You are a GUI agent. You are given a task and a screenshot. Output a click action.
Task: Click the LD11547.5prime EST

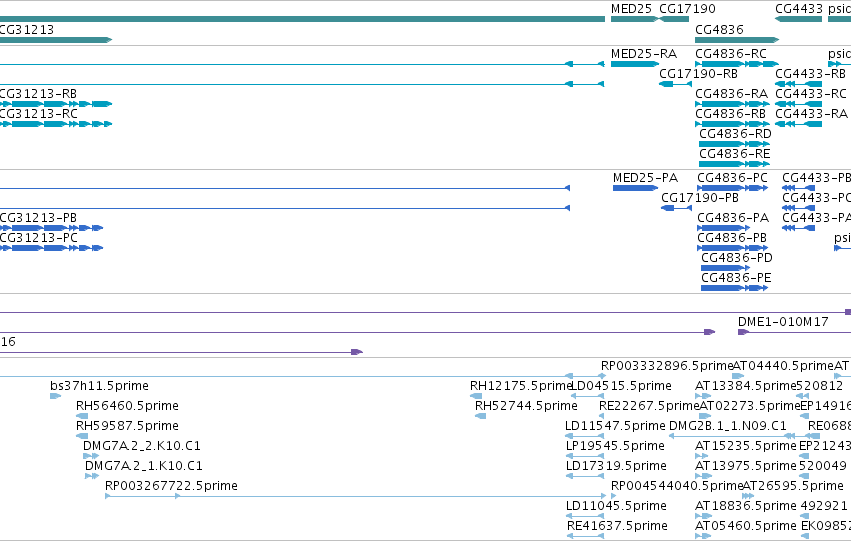pyautogui.click(x=585, y=436)
